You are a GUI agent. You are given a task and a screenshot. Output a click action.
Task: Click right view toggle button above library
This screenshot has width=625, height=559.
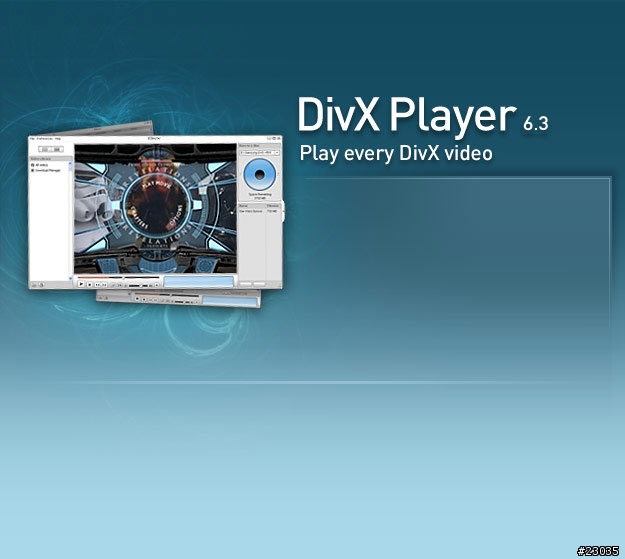tap(57, 150)
